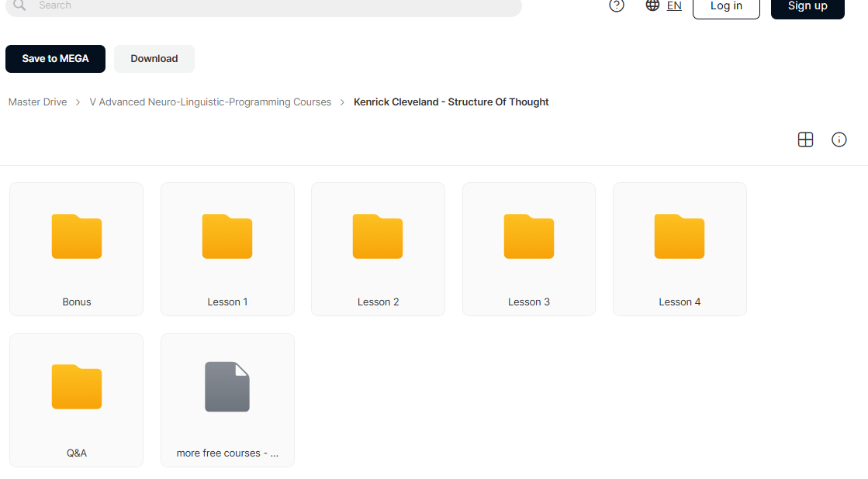This screenshot has height=479, width=868.
Task: Click the 'Lesson 3' folder name
Action: point(529,302)
